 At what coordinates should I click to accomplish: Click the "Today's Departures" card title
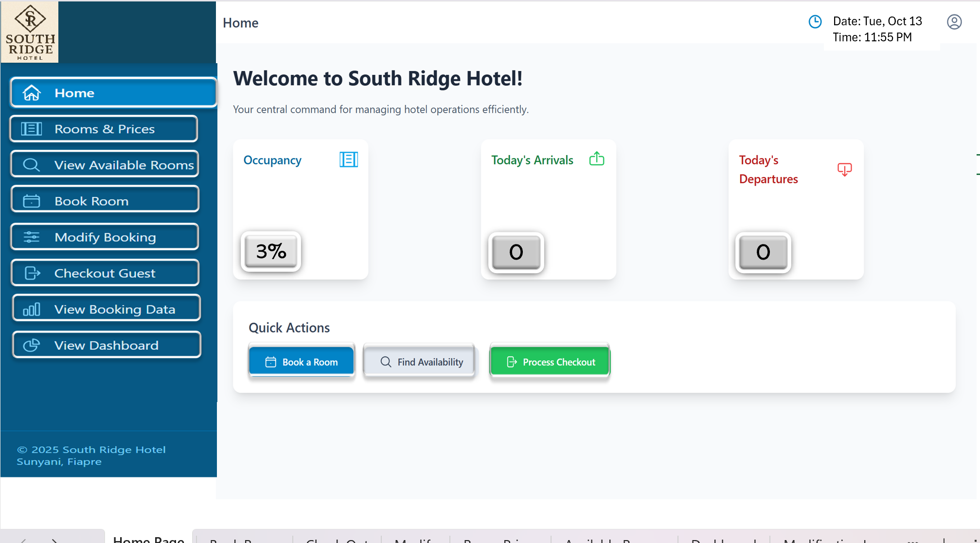(768, 169)
